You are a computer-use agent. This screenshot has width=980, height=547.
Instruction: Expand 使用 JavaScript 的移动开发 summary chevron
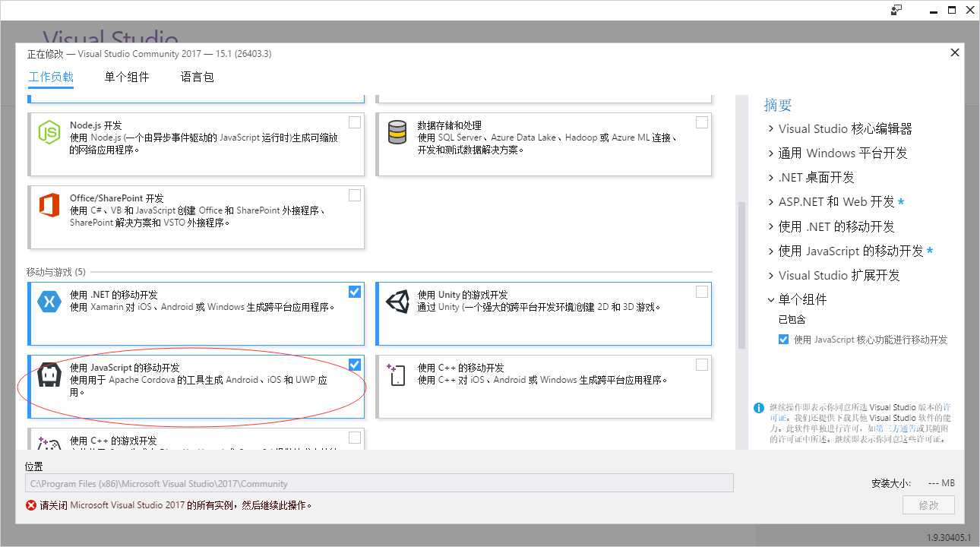(771, 251)
